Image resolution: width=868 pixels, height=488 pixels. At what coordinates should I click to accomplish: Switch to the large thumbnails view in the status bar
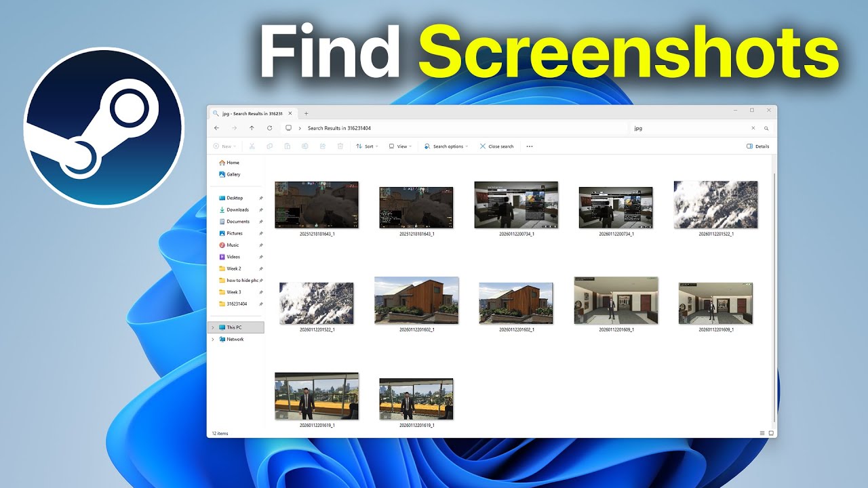[x=771, y=433]
